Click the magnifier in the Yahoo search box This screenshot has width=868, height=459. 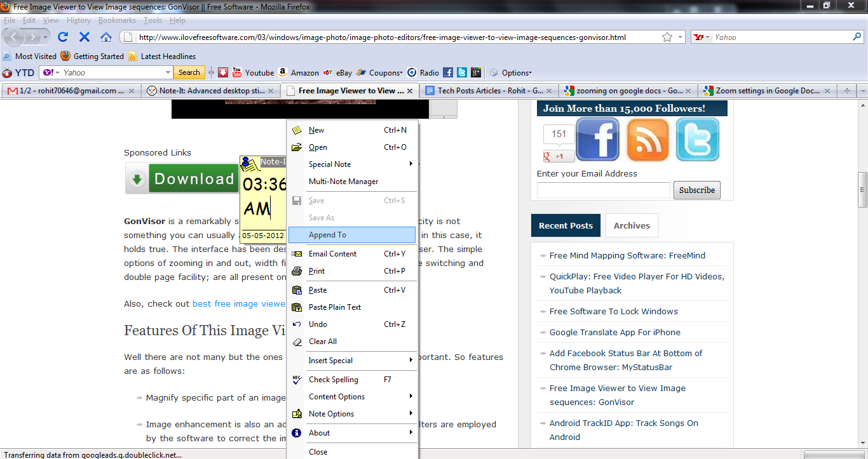[857, 37]
